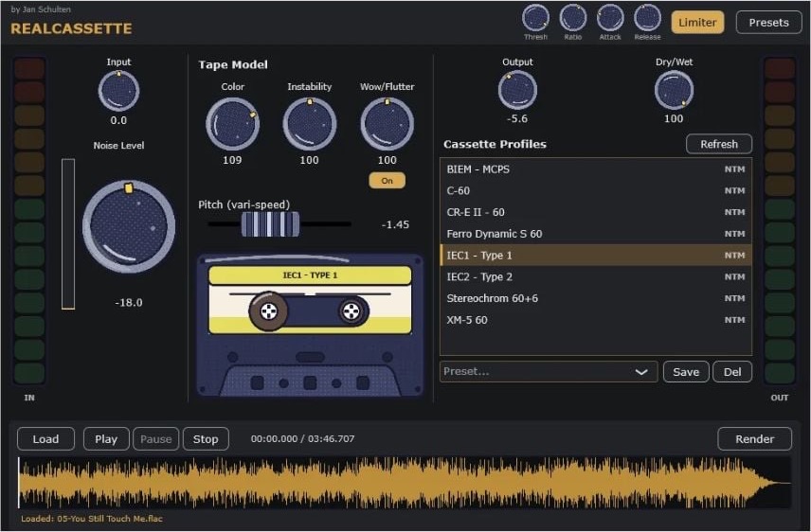This screenshot has width=811, height=532.
Task: Toggle the Limiter button
Action: pyautogui.click(x=697, y=22)
